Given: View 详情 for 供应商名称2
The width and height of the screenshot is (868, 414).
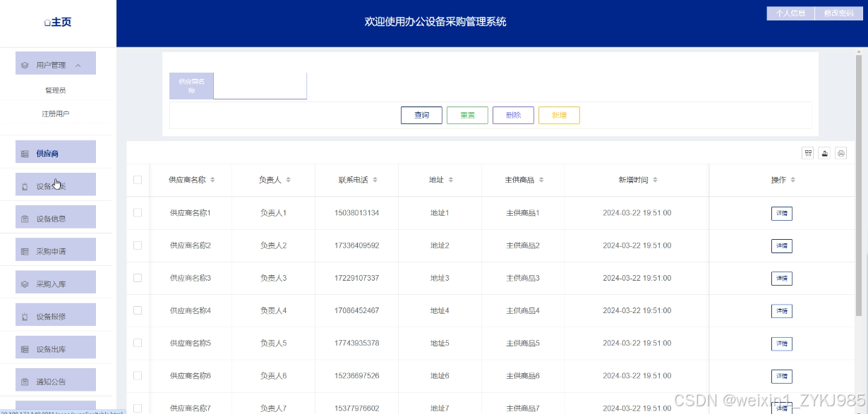Looking at the screenshot, I should 782,246.
